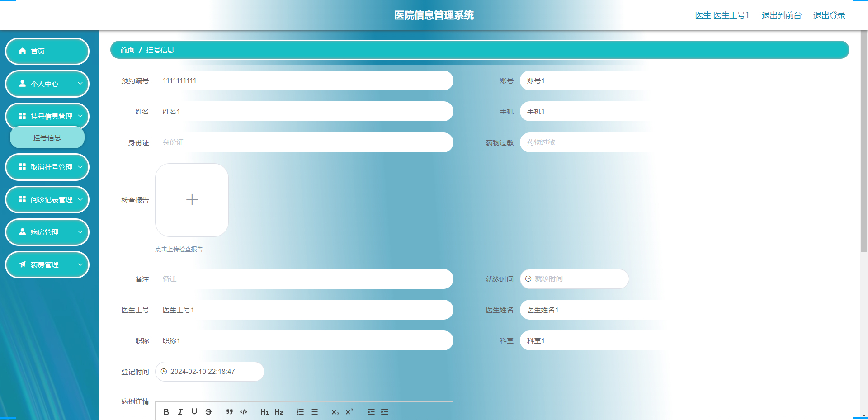
Task: Click the clock icon in 就诊时间 field
Action: [x=529, y=279]
